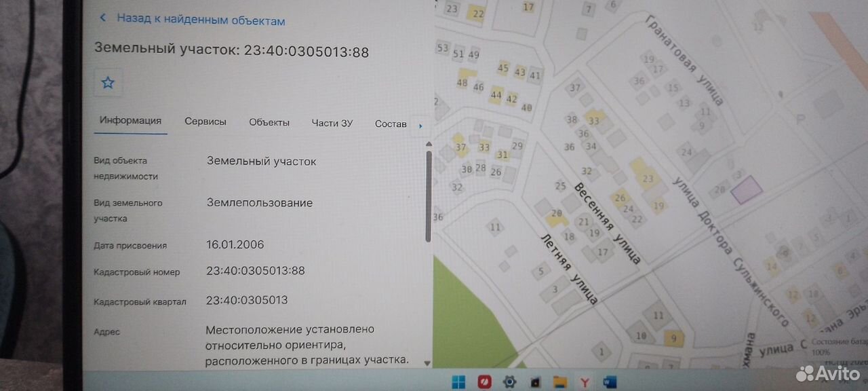
Task: Launch Yandex Browser from the taskbar
Action: click(584, 381)
